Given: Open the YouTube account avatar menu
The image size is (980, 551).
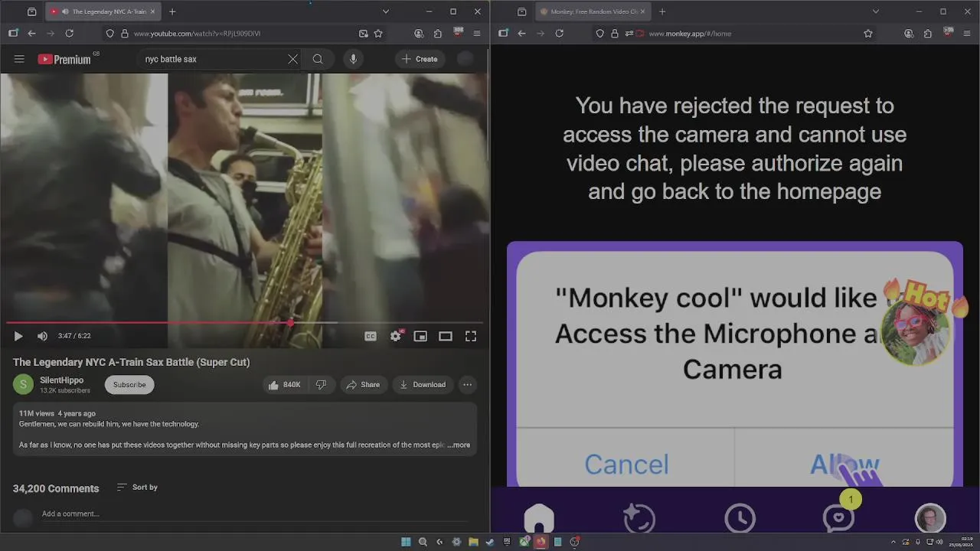Looking at the screenshot, I should pos(465,59).
